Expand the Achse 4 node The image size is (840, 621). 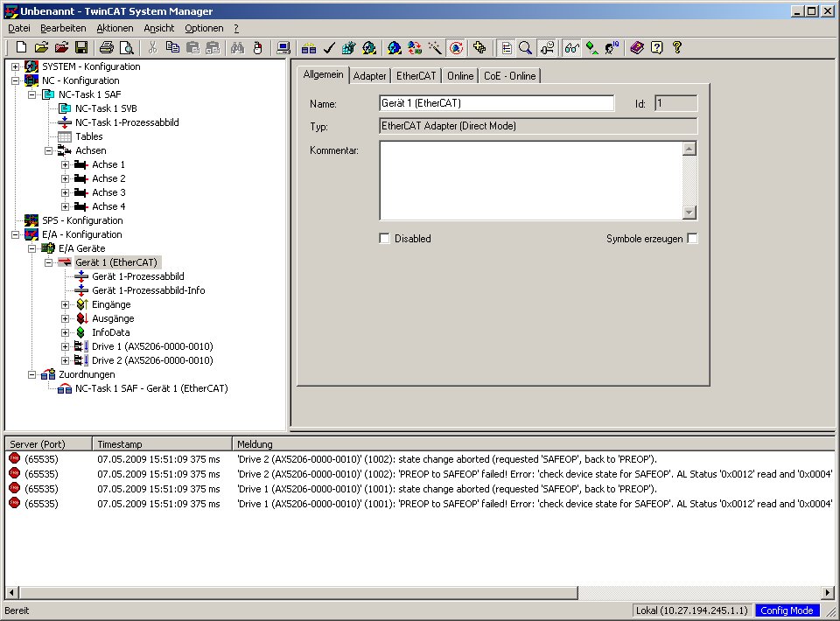[x=66, y=206]
